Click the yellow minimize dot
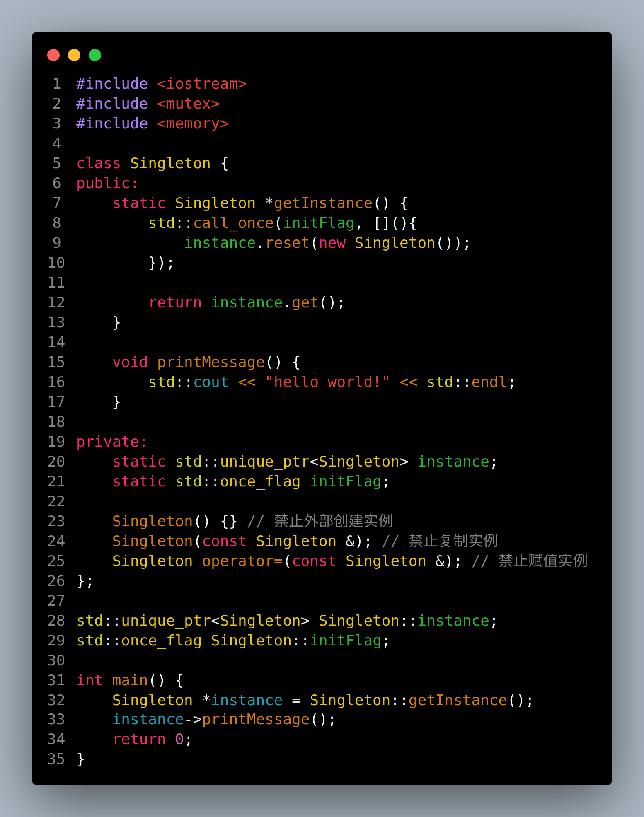Screen dimensions: 644x817 coord(74,55)
